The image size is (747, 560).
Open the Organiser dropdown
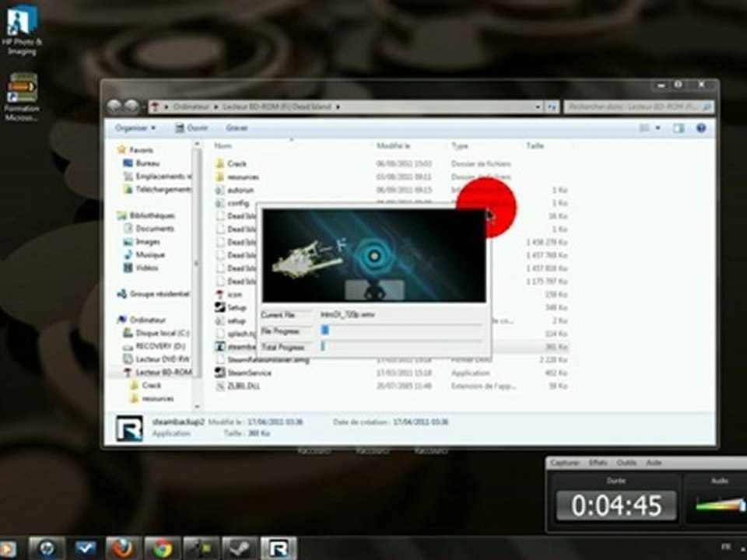[135, 128]
